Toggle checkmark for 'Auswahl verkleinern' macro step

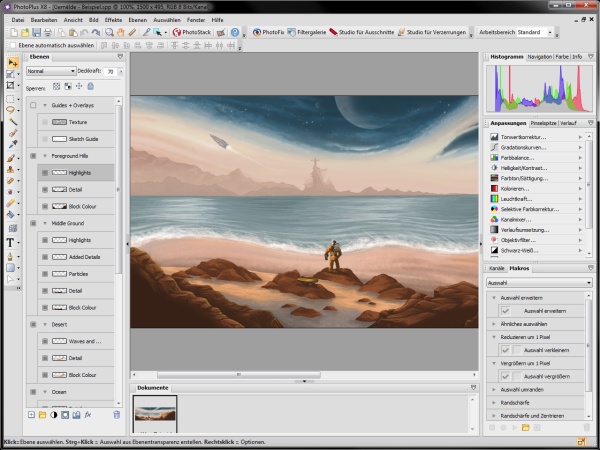pos(505,350)
